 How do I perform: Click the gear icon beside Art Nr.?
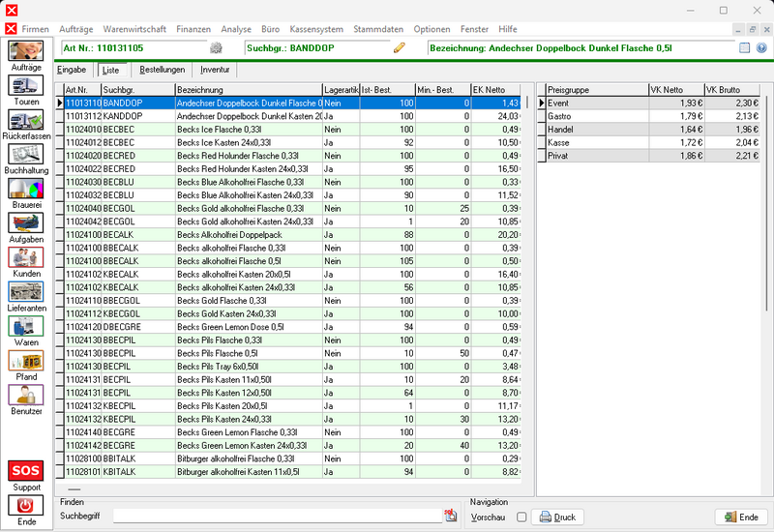tap(216, 47)
